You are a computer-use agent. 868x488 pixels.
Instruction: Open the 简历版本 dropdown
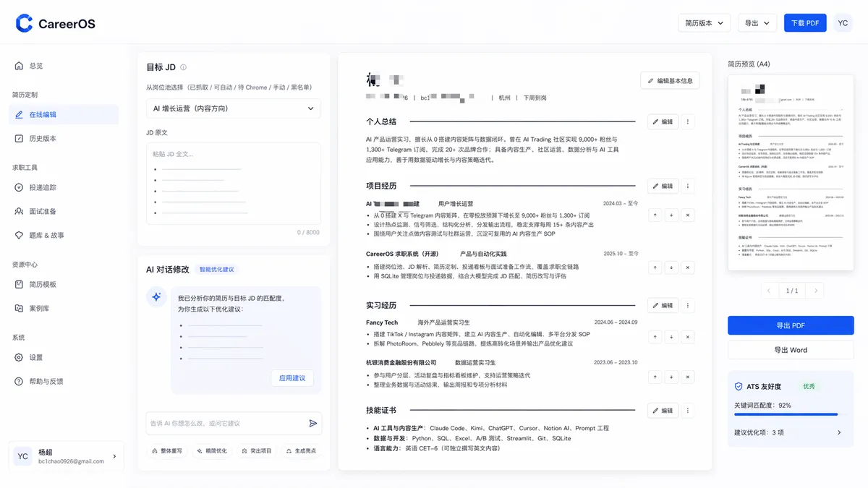click(704, 23)
